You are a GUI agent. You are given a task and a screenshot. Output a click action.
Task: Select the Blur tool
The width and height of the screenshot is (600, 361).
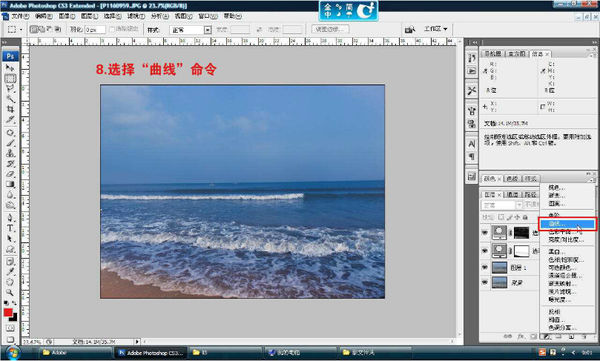(x=10, y=194)
